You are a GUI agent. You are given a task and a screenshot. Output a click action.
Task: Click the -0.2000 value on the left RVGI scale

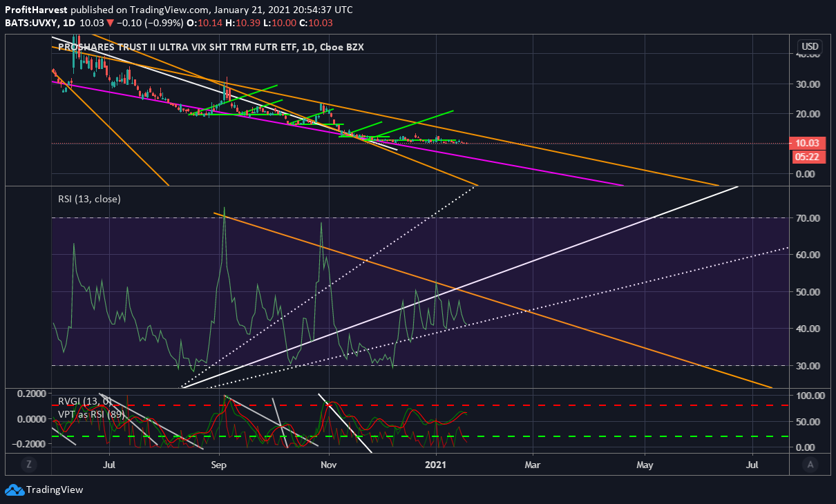coord(30,445)
